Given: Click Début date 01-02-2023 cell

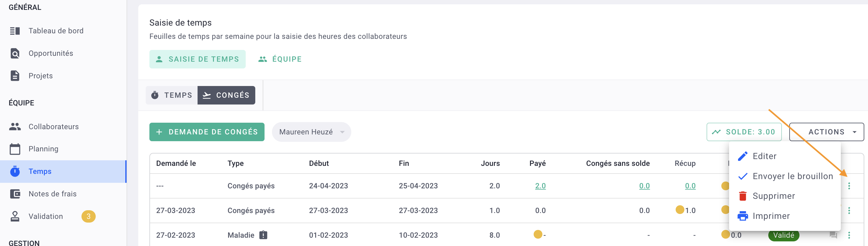Looking at the screenshot, I should (x=328, y=235).
